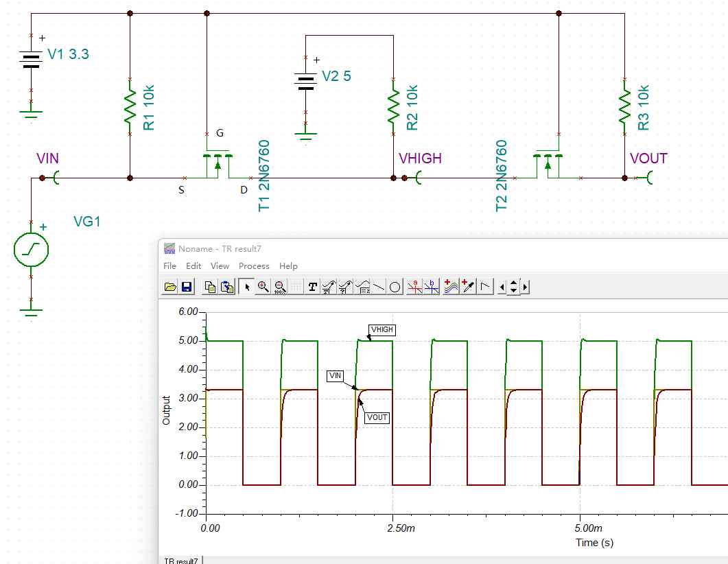Open the Help menu

(288, 266)
